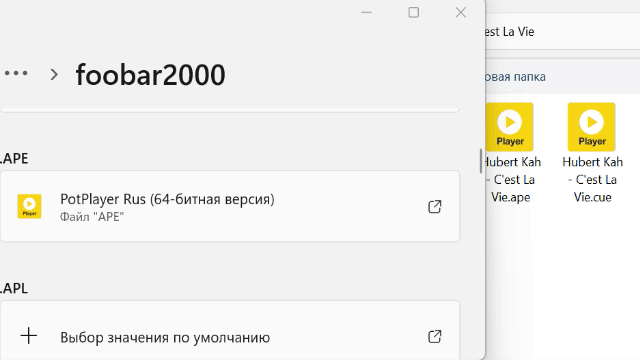The image size is (640, 360).
Task: Select the Hubert Kah - C'est La Vie.cue file icon
Action: click(591, 127)
